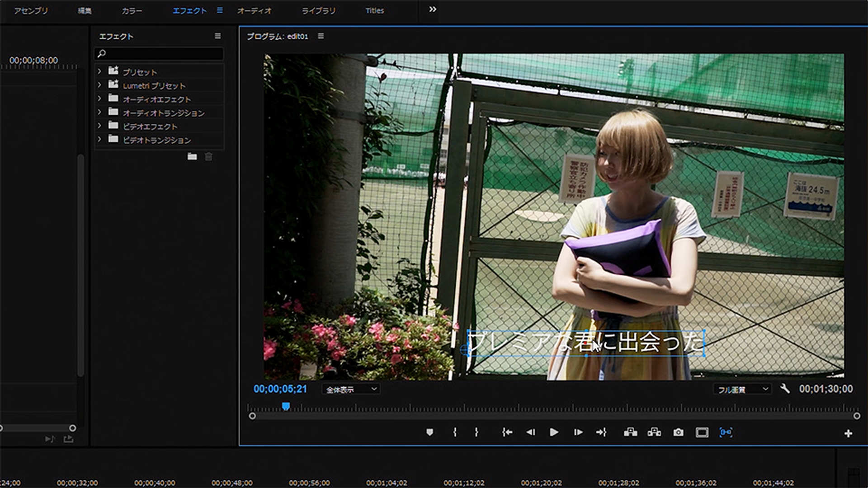This screenshot has height=488, width=868.
Task: Switch to the カラー workspace tab
Action: 132,11
